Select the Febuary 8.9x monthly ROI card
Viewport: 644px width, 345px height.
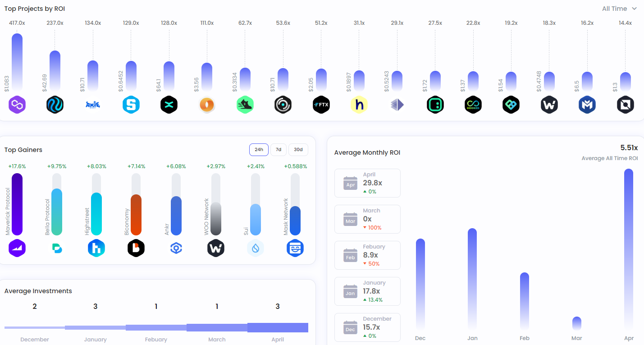click(367, 255)
